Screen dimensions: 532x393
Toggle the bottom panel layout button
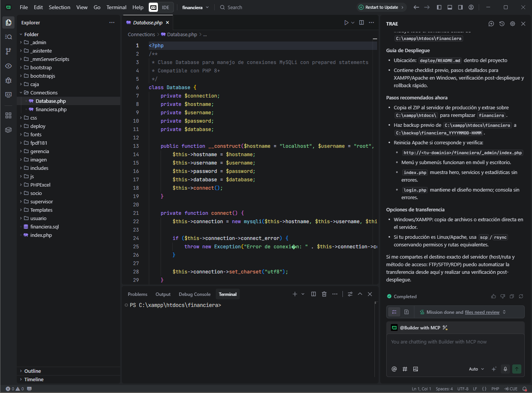pyautogui.click(x=450, y=7)
